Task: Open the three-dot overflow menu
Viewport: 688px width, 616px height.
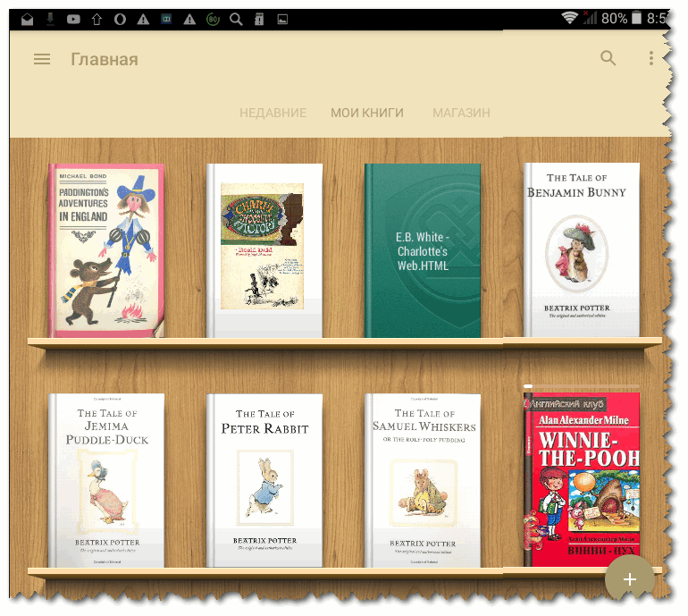Action: tap(651, 58)
